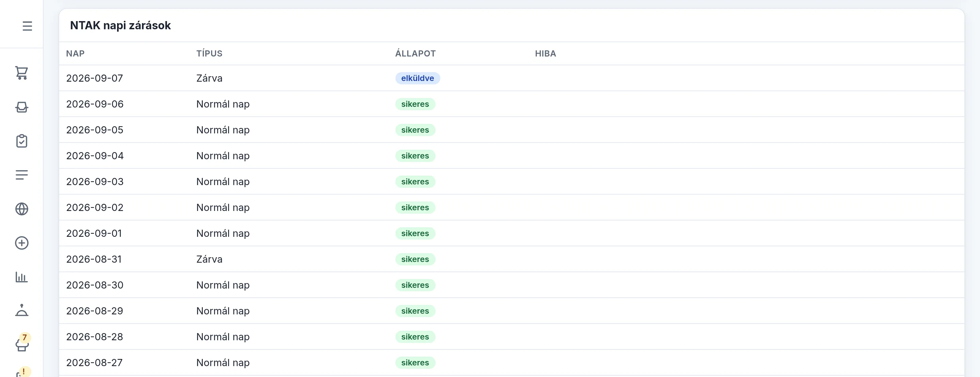Select the 2026-09-03 date cell
The height and width of the screenshot is (377, 980).
95,181
